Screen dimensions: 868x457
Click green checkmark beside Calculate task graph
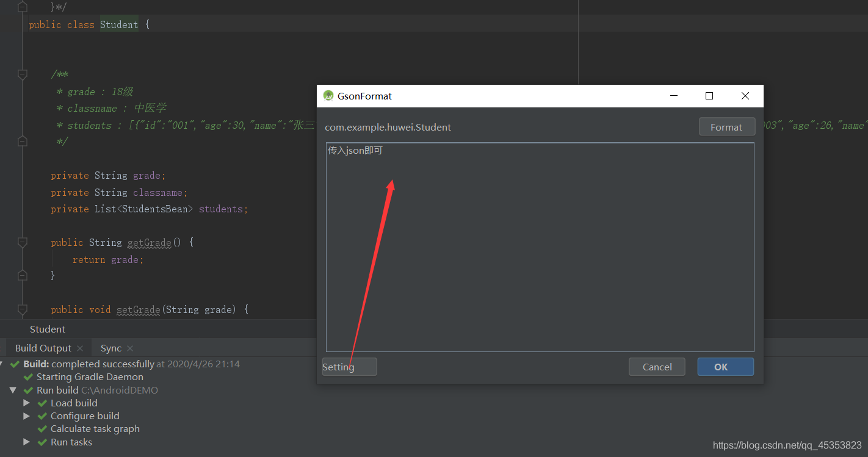[42, 429]
